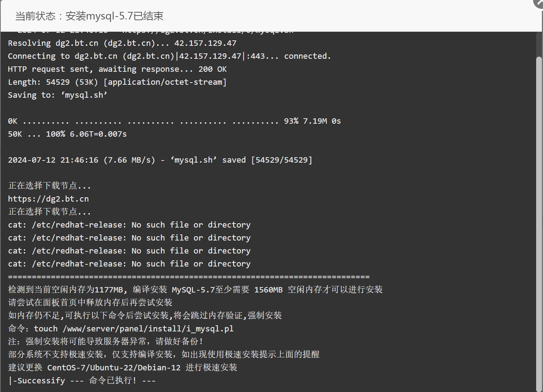Click the log scrollbar thumb
The width and height of the screenshot is (543, 392).
point(539,224)
